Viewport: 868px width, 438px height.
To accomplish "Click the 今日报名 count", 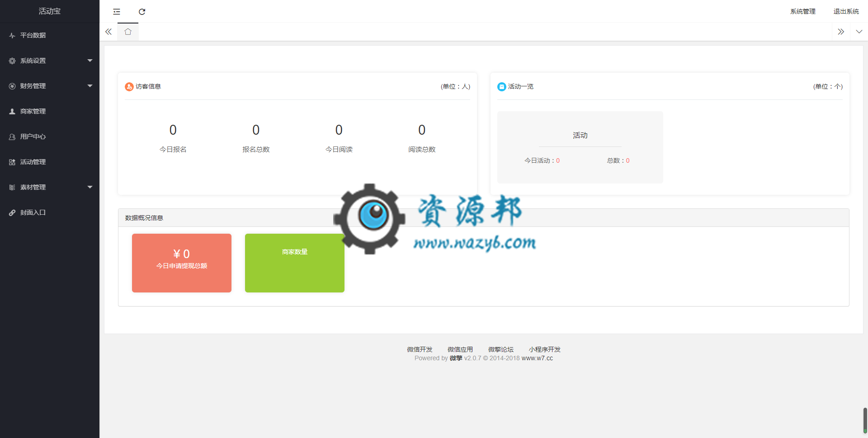I will [173, 130].
